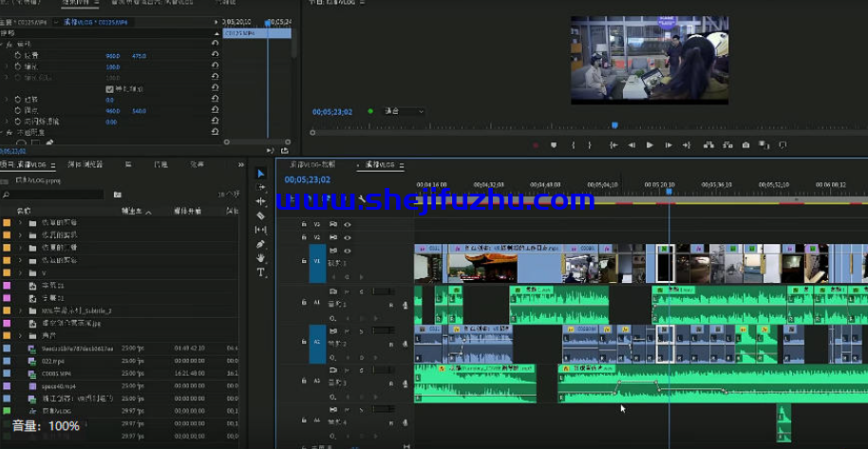Screen dimensions: 868x449
Task: Click the project panel search field
Action: pyautogui.click(x=52, y=195)
